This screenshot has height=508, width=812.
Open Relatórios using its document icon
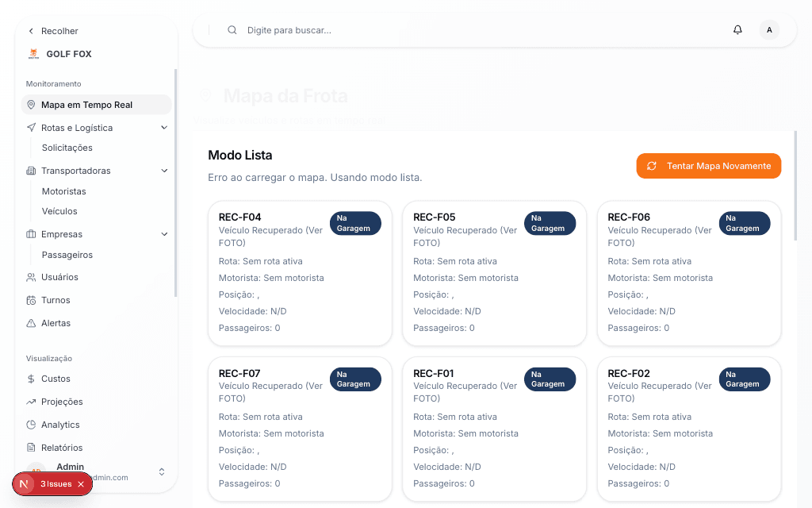pos(33,447)
